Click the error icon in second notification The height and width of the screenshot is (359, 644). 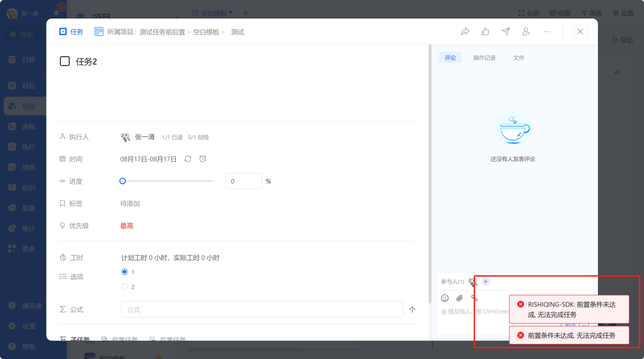pyautogui.click(x=521, y=335)
